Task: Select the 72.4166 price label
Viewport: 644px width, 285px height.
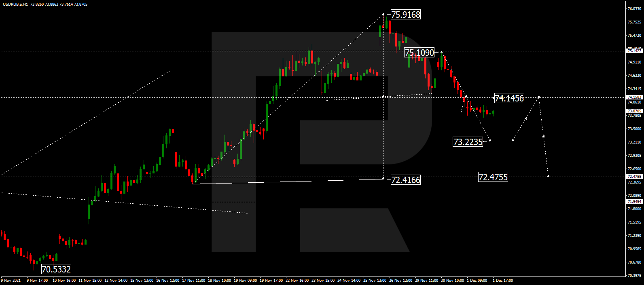Action: point(405,180)
